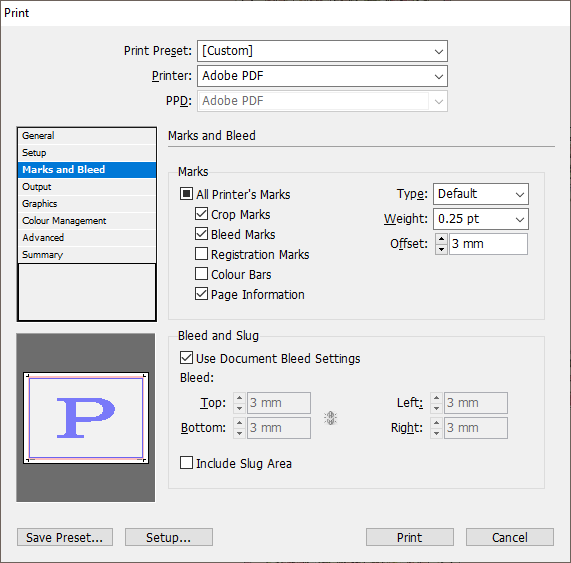Decrease the Offset value with down arrow

click(441, 249)
